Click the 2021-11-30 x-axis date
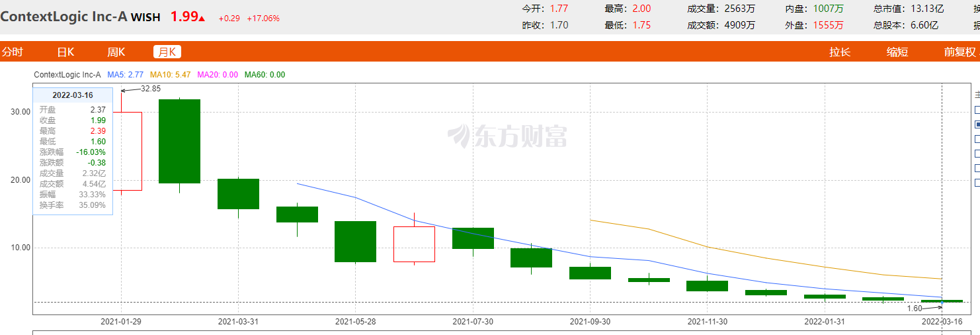The height and width of the screenshot is (335, 980). click(x=707, y=322)
